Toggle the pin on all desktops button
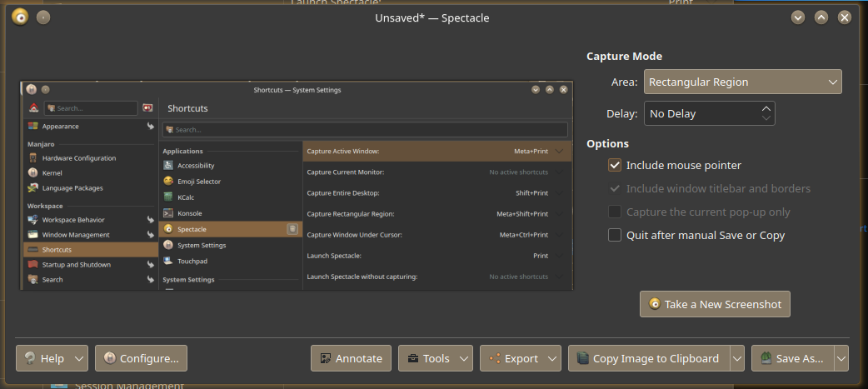This screenshot has width=868, height=389. click(43, 17)
